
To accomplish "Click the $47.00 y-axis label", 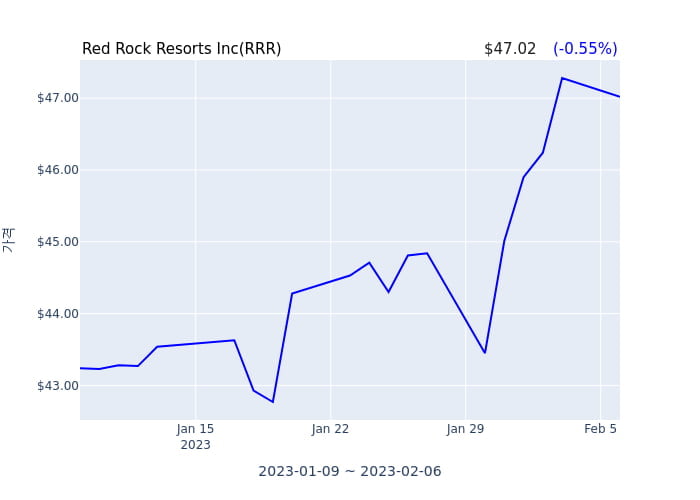I will coord(58,98).
